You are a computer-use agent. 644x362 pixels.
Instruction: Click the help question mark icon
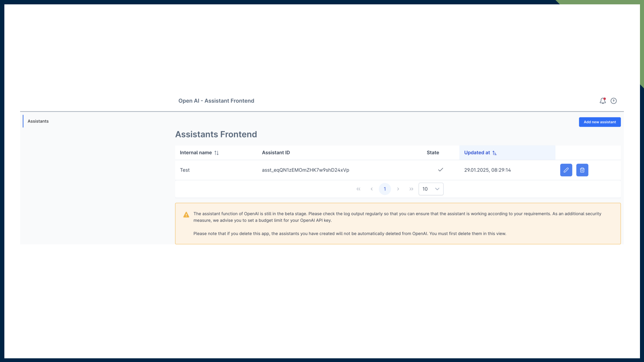pyautogui.click(x=613, y=101)
